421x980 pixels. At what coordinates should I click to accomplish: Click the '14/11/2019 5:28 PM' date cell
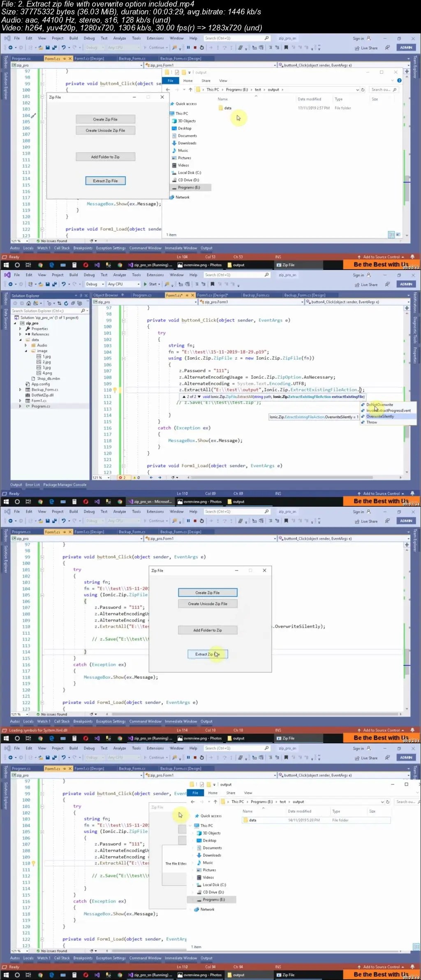pyautogui.click(x=304, y=820)
